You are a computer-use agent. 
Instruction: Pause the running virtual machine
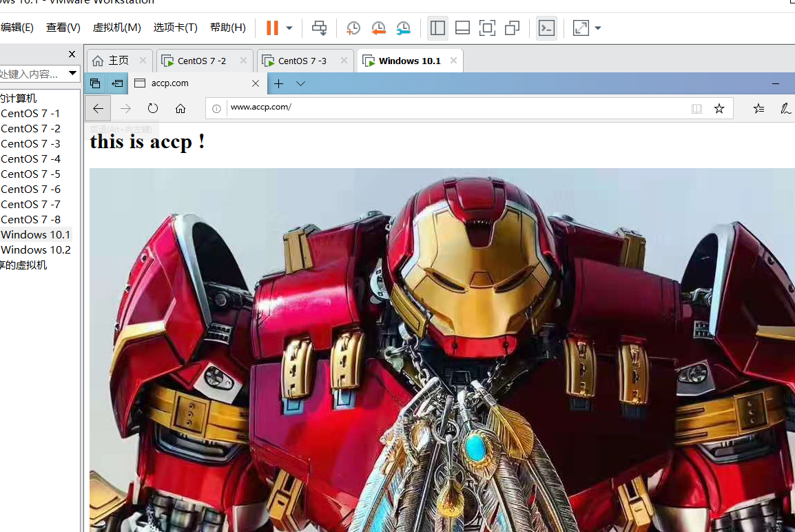click(x=272, y=28)
